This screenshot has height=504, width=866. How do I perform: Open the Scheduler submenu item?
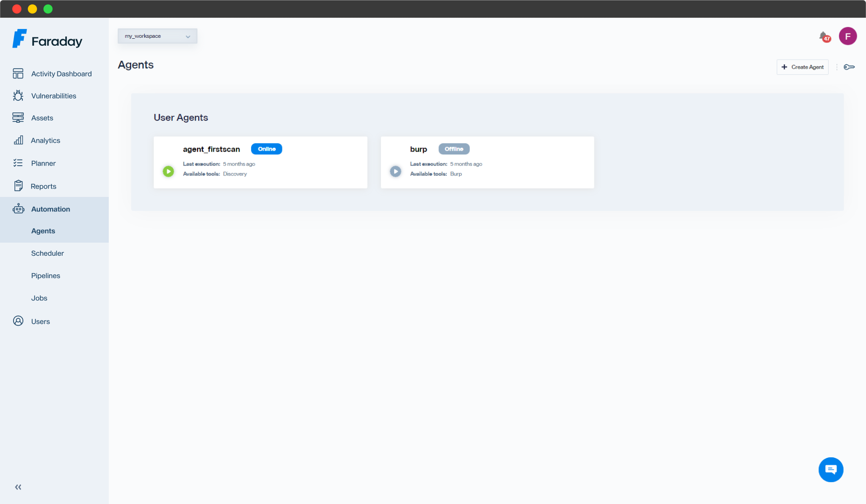coord(48,253)
